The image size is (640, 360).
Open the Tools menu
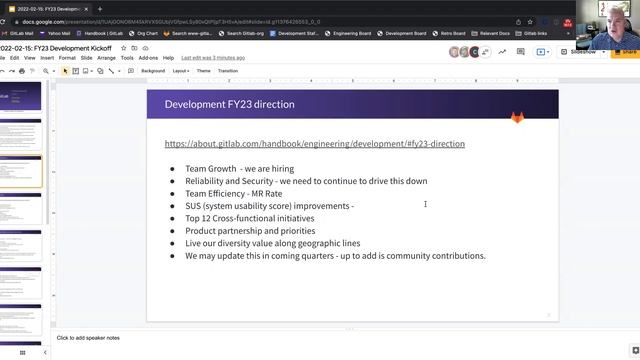(x=127, y=58)
